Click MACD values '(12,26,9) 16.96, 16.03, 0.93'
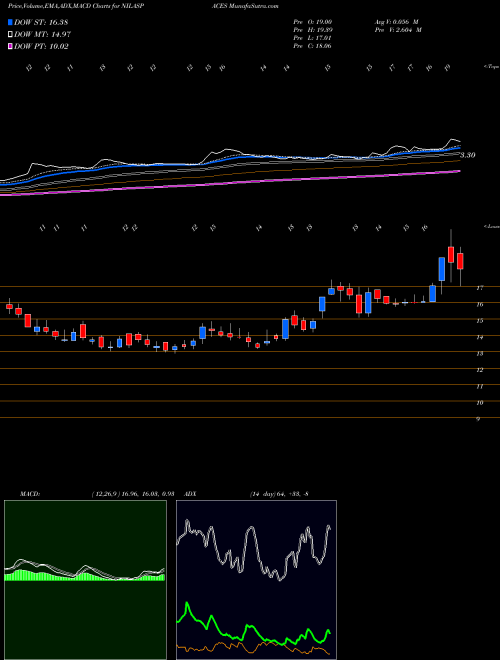Screen dimensions: 500x660 tap(133, 493)
